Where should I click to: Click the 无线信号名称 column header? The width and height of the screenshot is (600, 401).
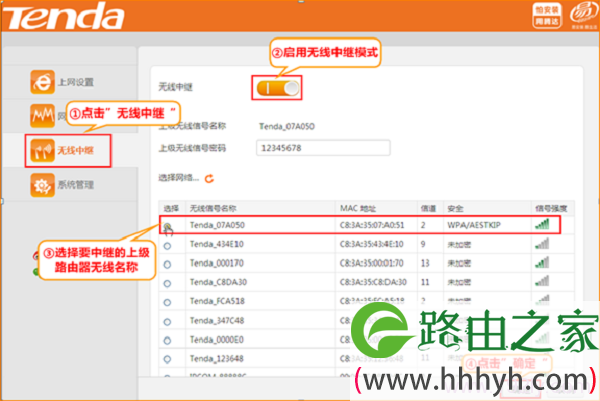click(x=213, y=209)
